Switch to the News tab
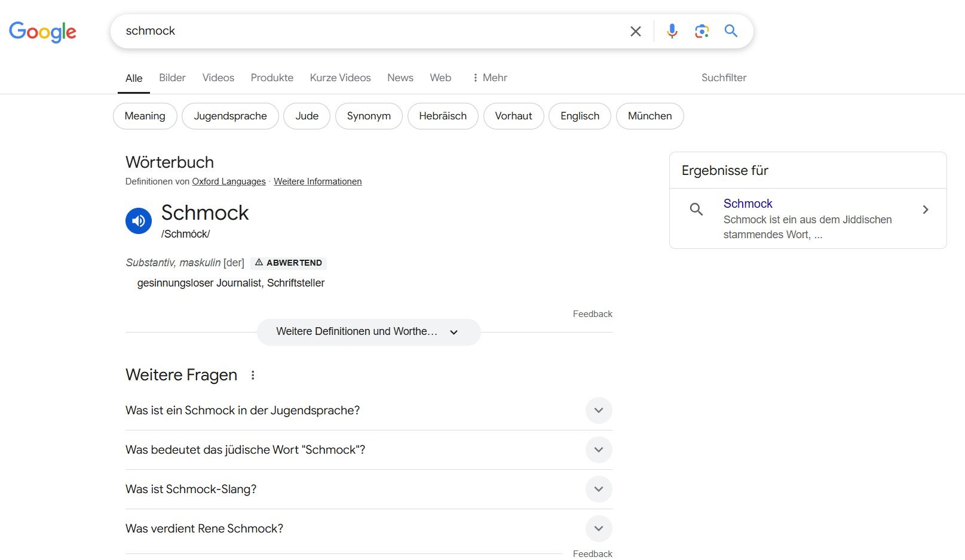 [400, 78]
